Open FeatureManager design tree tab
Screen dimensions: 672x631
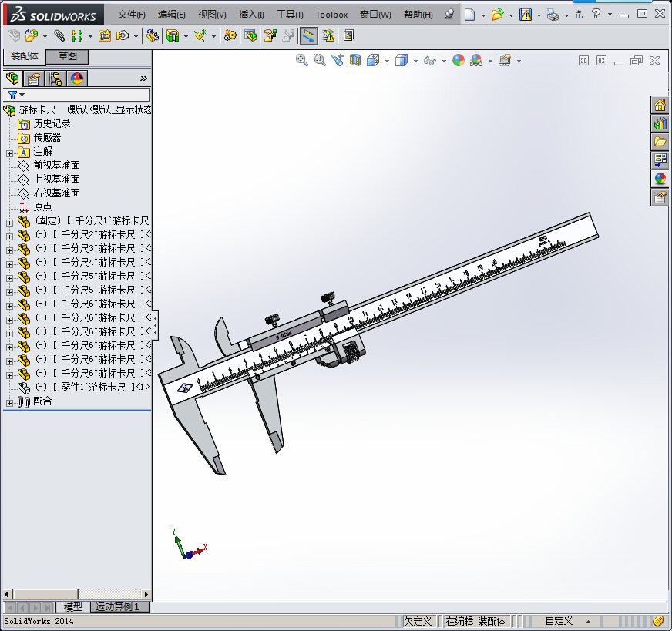click(12, 79)
